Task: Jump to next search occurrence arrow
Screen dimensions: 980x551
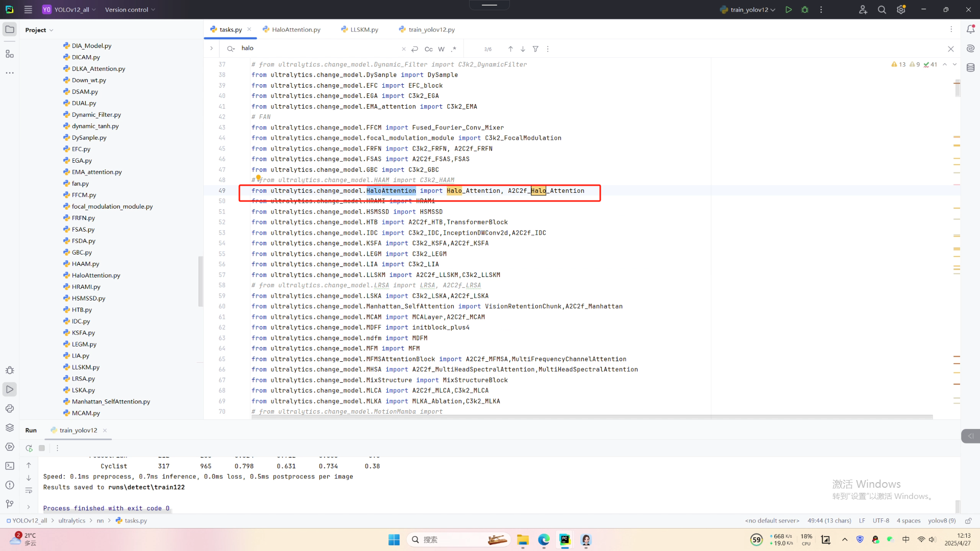Action: coord(523,49)
